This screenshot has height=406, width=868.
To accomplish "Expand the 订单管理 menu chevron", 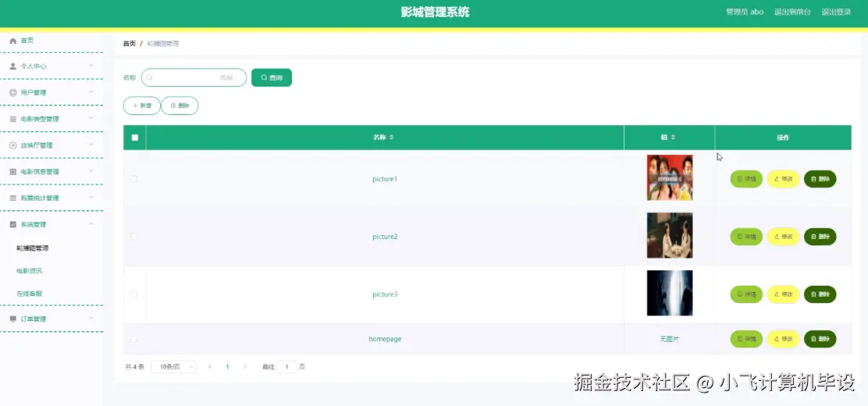I will point(91,318).
